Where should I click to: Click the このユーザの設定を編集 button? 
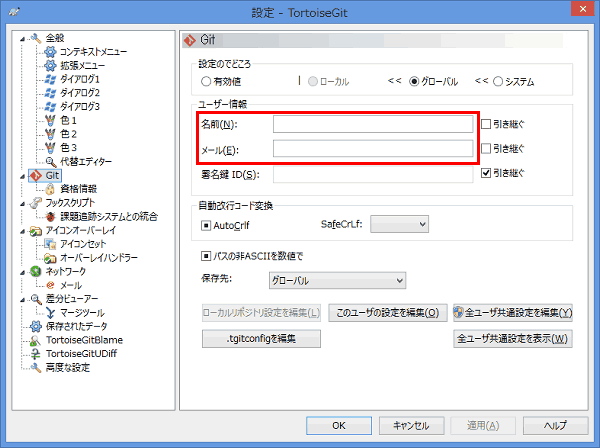[388, 313]
